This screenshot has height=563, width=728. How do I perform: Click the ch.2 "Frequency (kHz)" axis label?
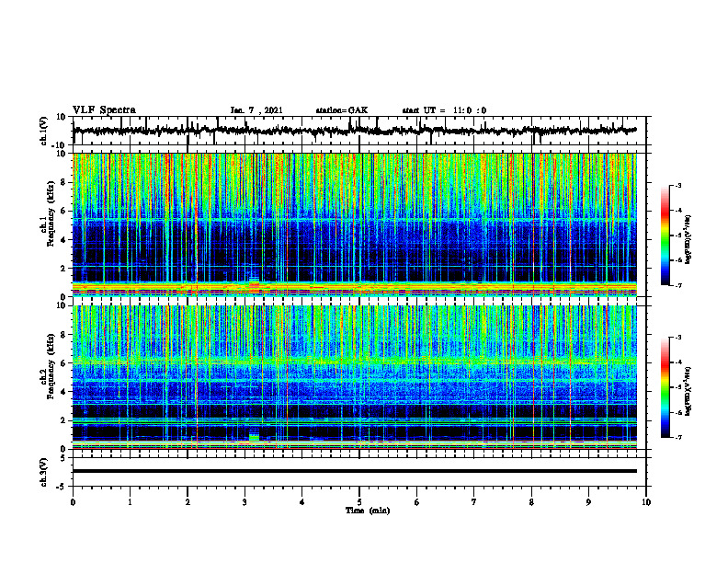[x=49, y=366]
